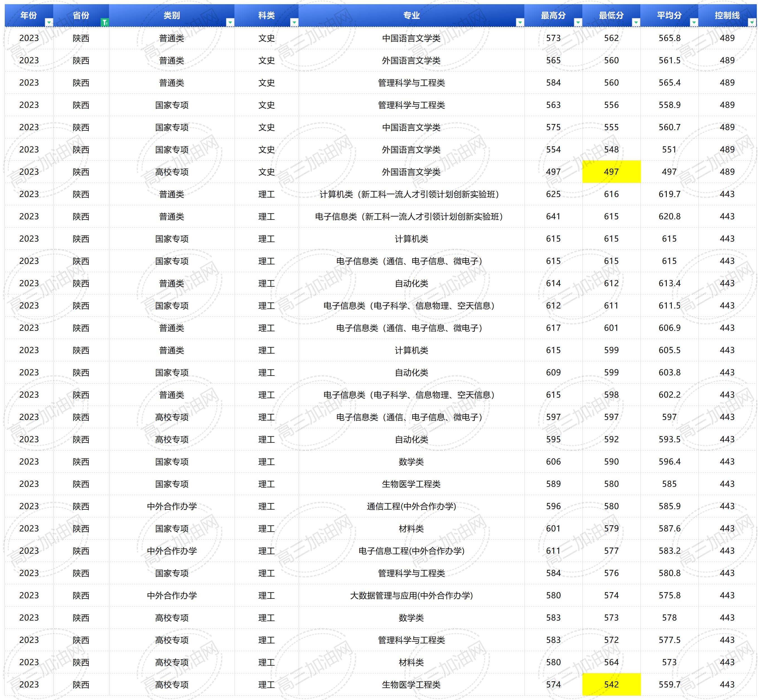Select the lowest score cell 564
Viewport: 761px width, 700px height.
pos(611,662)
